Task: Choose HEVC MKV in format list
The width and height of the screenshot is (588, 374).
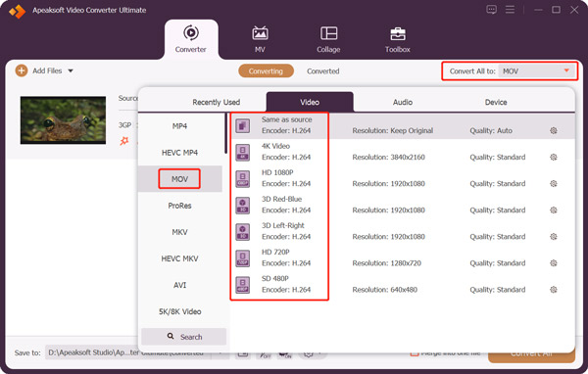Action: click(x=179, y=258)
